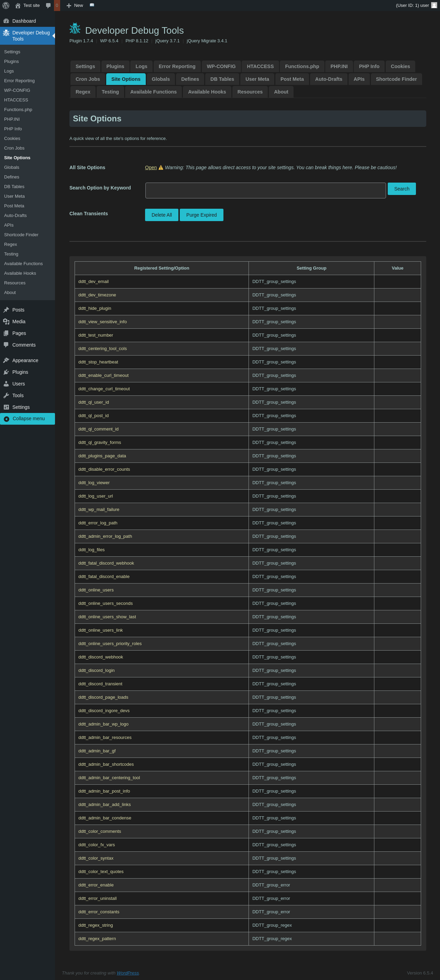The height and width of the screenshot is (980, 440).
Task: Open Dashboard from the sidebar
Action: [x=24, y=21]
